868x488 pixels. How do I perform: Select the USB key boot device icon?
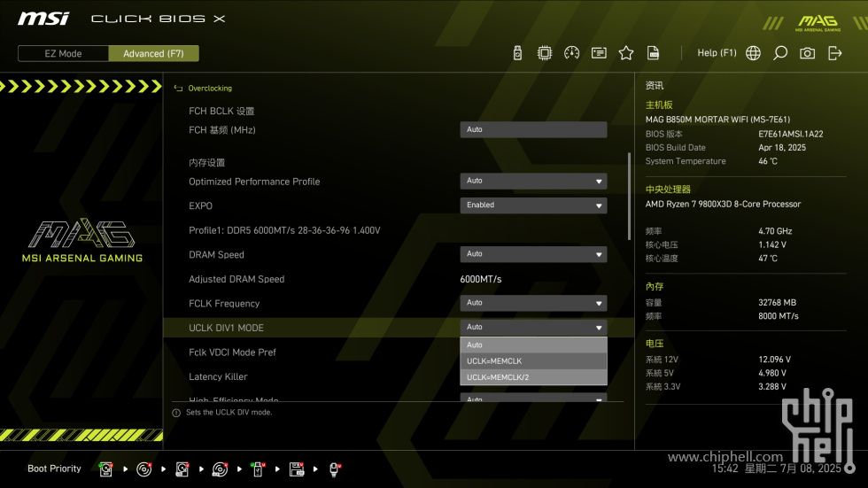click(x=258, y=469)
